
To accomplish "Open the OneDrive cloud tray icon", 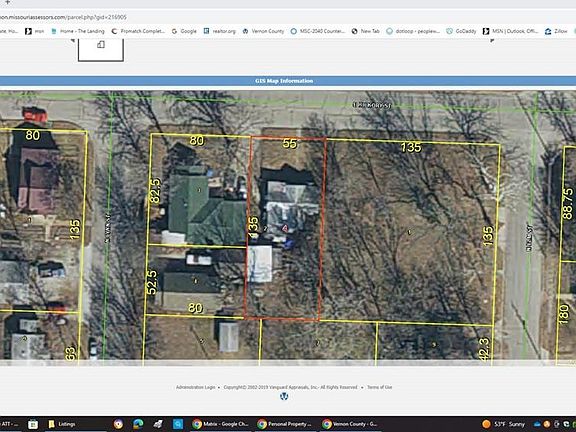I will [537, 425].
